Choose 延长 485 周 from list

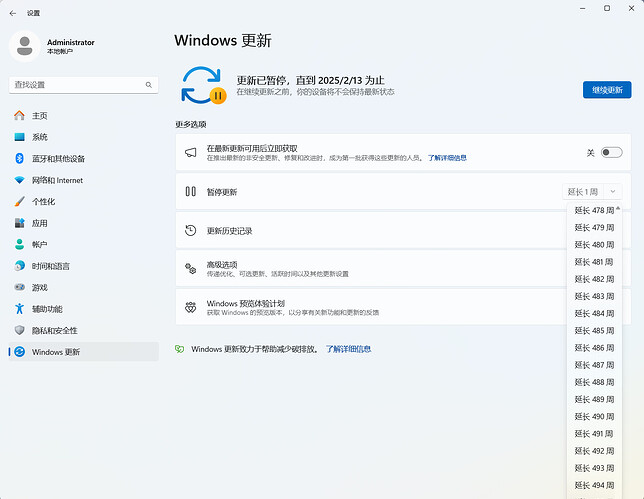(594, 331)
